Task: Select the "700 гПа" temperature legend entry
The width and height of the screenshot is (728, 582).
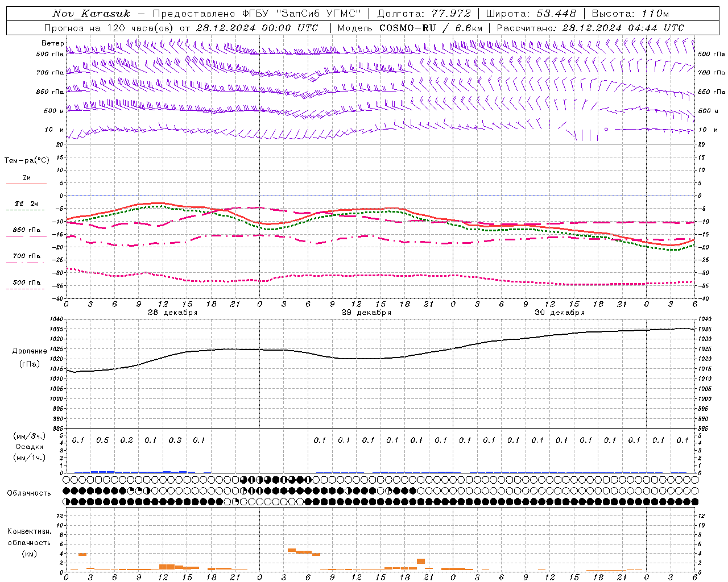Action: [x=27, y=256]
